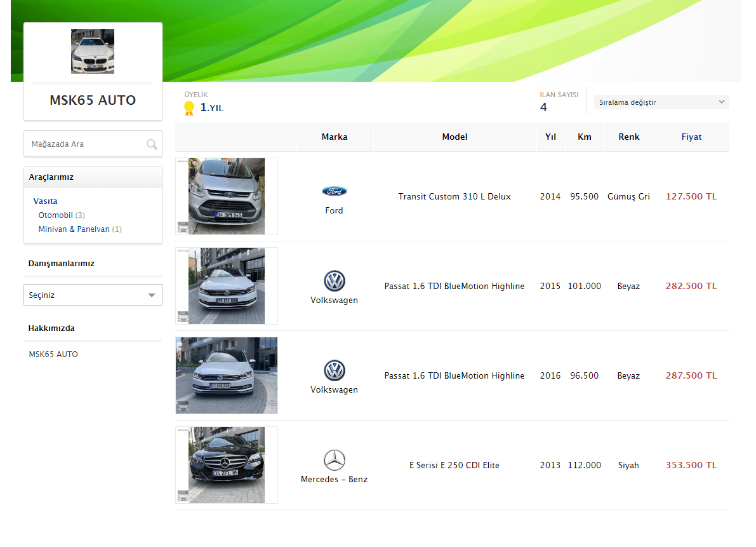The image size is (756, 547).
Task: Click the Ford brand name text
Action: 334,210
